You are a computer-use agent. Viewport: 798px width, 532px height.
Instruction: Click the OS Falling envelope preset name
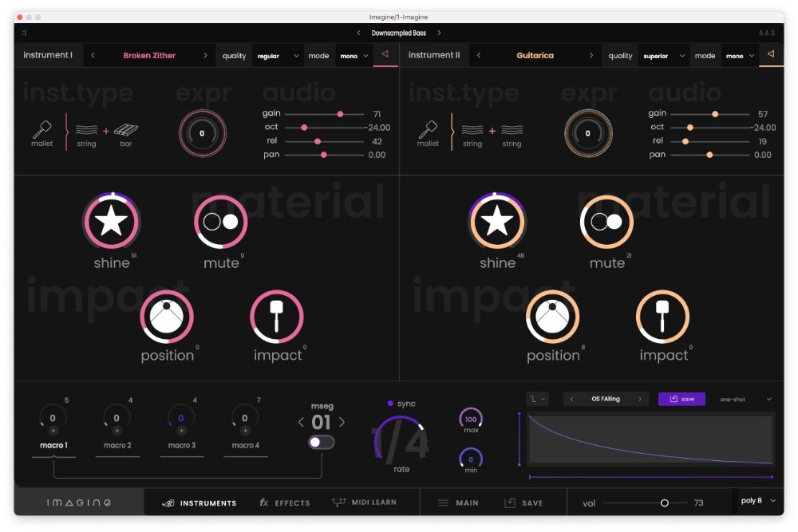point(606,400)
